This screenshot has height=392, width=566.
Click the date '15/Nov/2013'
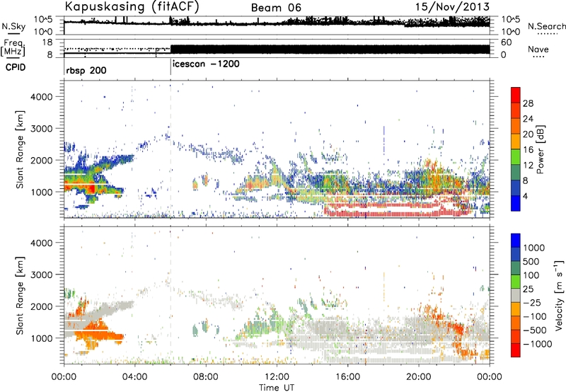[452, 7]
